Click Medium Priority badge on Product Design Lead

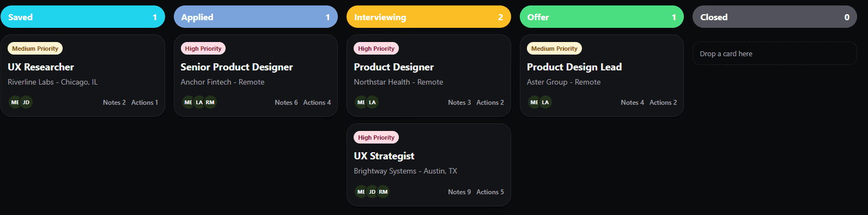tap(555, 49)
